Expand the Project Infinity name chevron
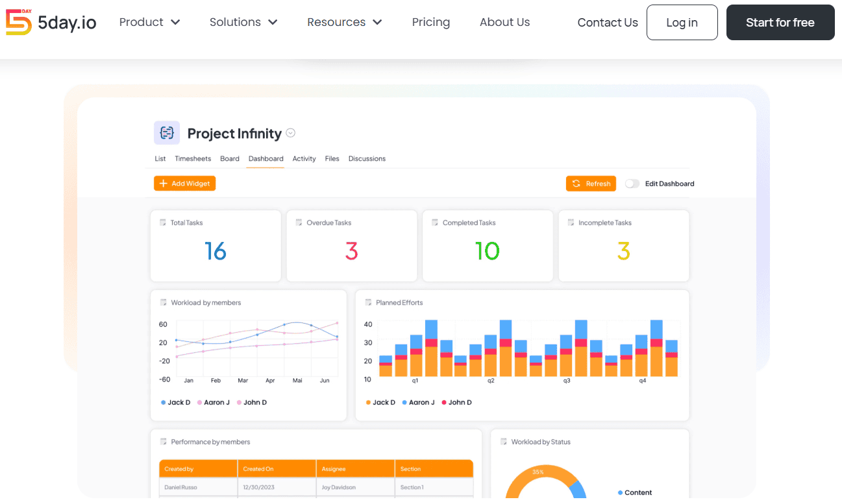 tap(291, 133)
